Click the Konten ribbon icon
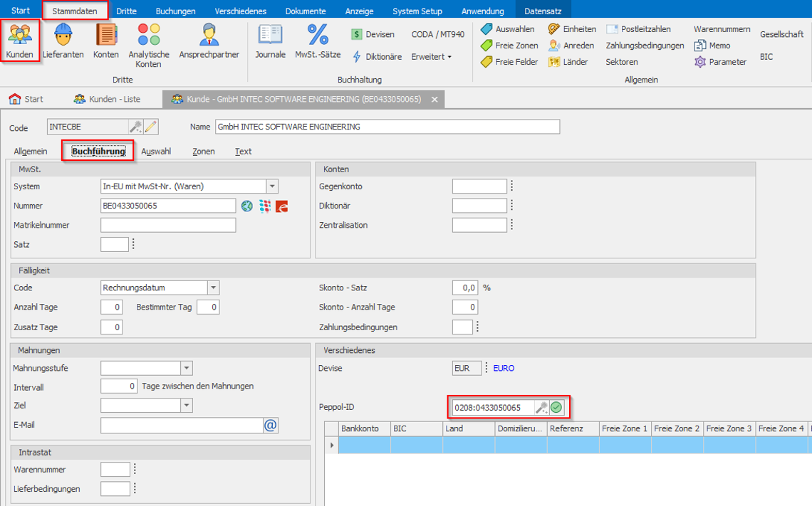The height and width of the screenshot is (506, 812). (x=106, y=40)
